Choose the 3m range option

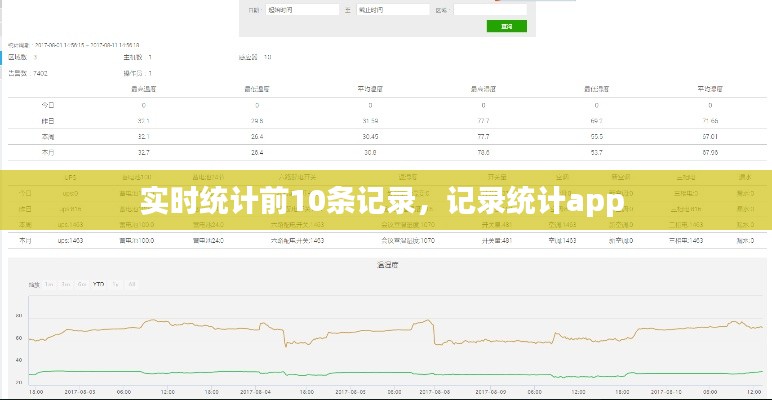click(66, 284)
